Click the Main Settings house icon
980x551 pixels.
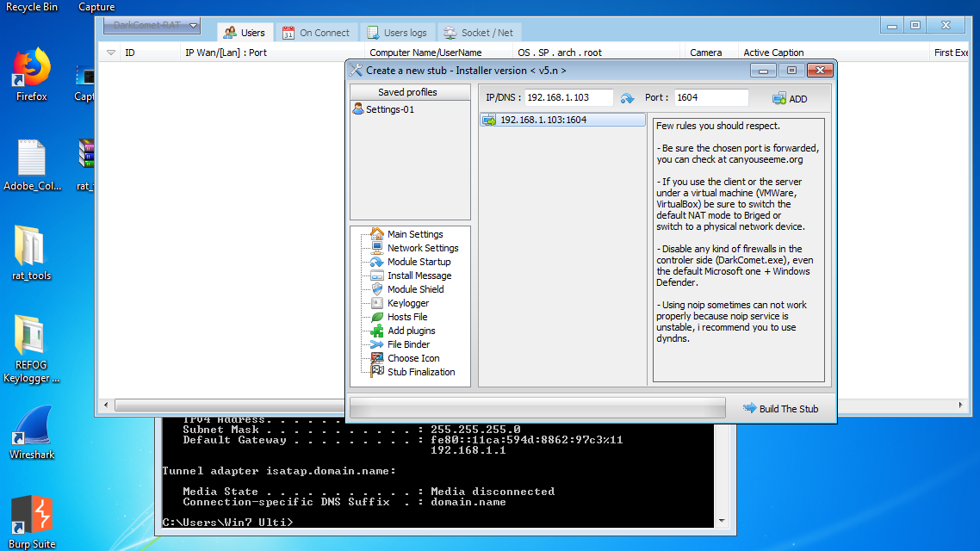click(x=377, y=233)
